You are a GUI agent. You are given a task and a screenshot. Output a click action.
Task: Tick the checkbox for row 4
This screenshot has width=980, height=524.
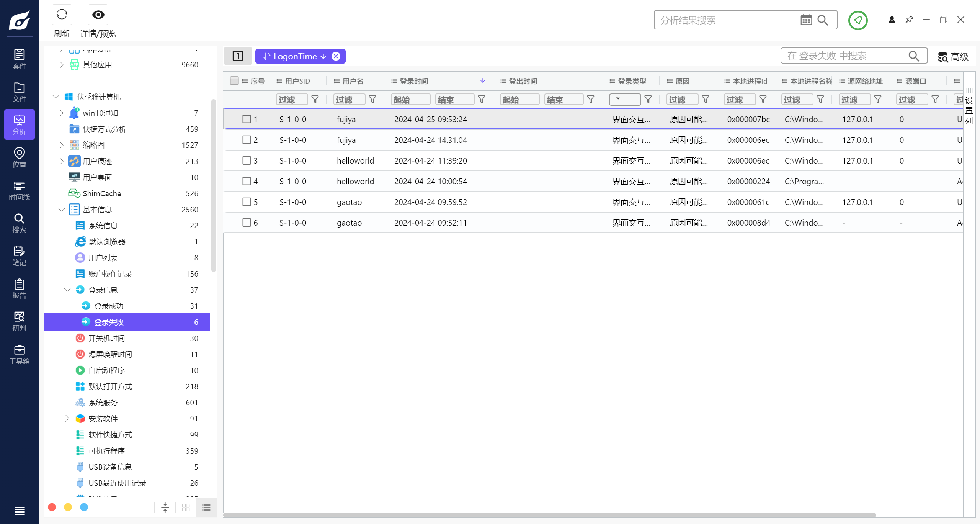point(247,181)
